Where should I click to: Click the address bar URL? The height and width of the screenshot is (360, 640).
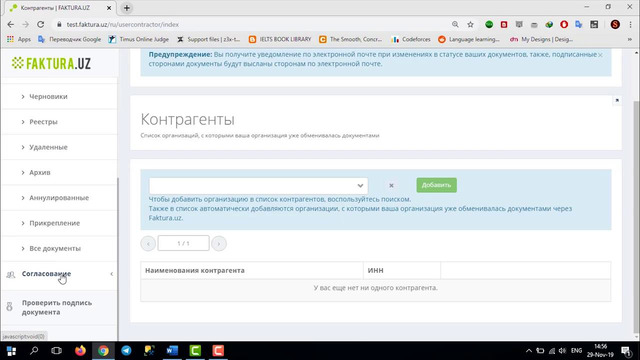(x=122, y=24)
